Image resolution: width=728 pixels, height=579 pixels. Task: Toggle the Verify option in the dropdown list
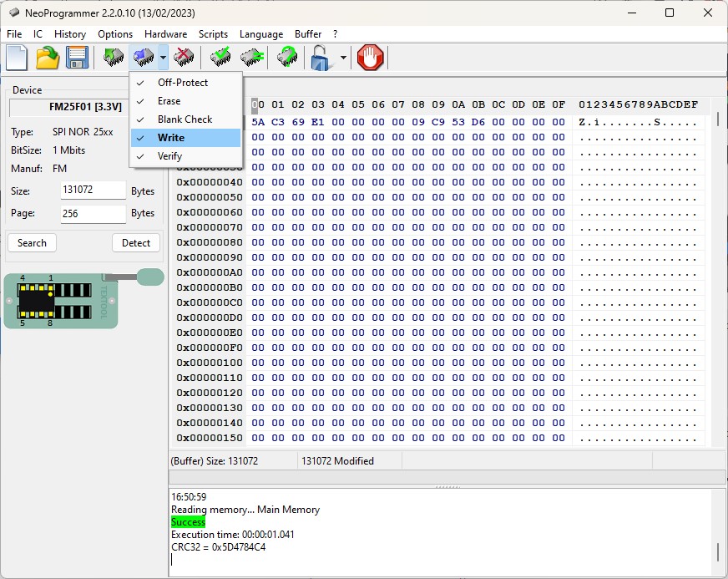click(x=169, y=156)
